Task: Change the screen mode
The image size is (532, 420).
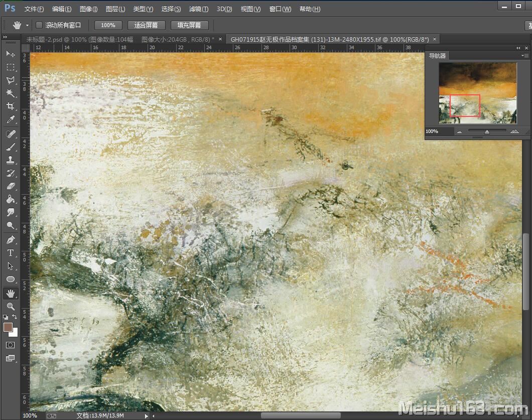Action: 11,358
